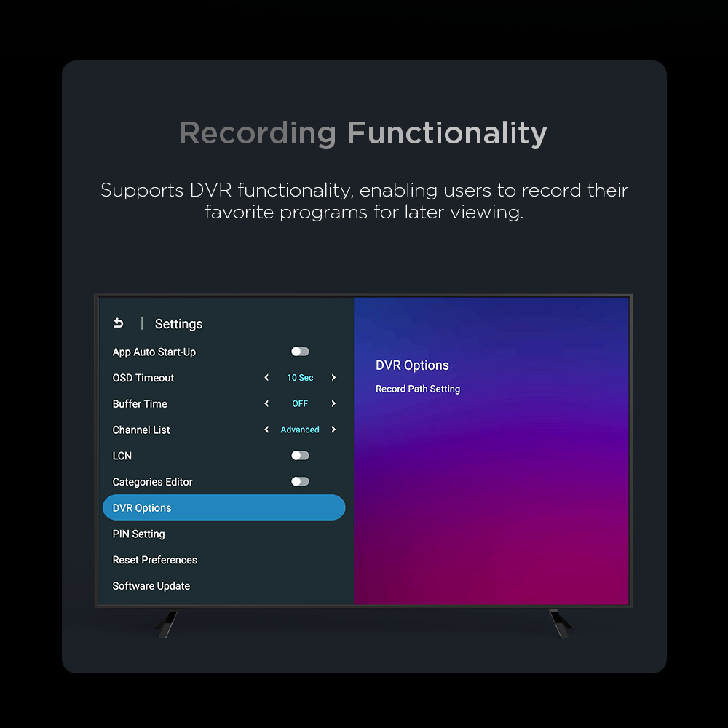Click the LCN row label

click(x=122, y=456)
